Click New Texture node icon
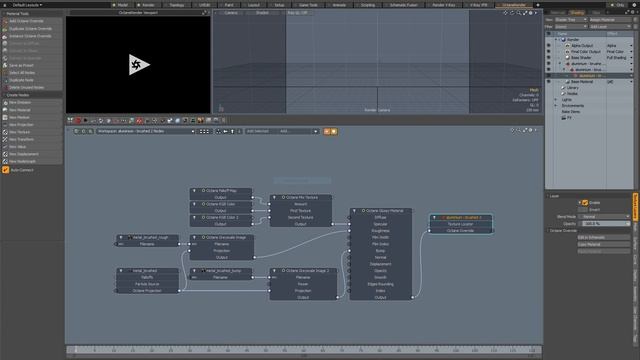640x360 pixels. [5, 132]
